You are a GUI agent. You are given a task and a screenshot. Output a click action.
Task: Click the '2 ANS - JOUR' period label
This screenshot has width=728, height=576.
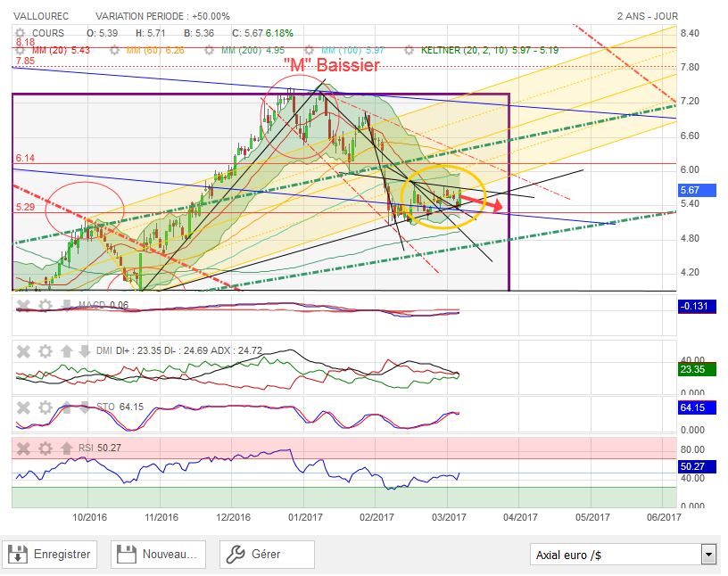(647, 16)
